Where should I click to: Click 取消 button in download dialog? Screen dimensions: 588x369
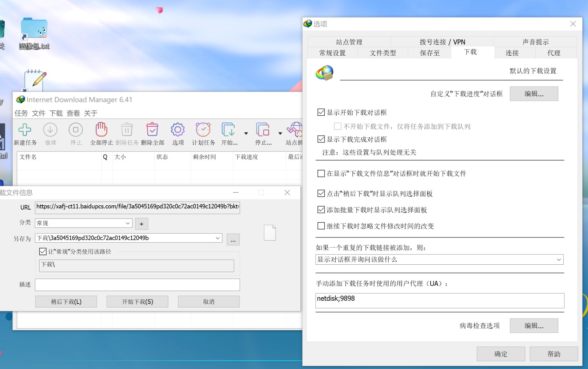[209, 302]
